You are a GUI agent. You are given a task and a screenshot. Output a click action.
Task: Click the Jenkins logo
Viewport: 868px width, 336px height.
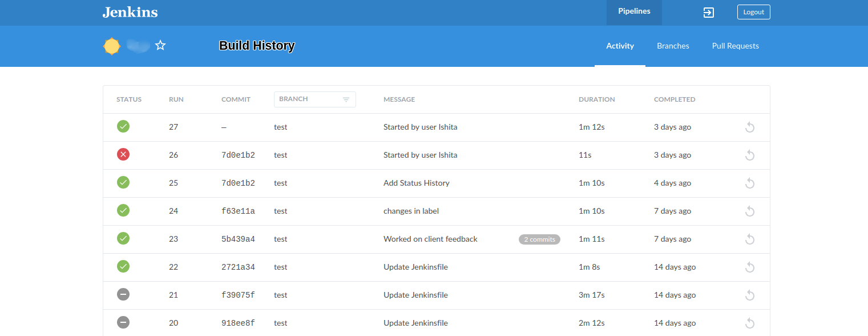coord(130,12)
